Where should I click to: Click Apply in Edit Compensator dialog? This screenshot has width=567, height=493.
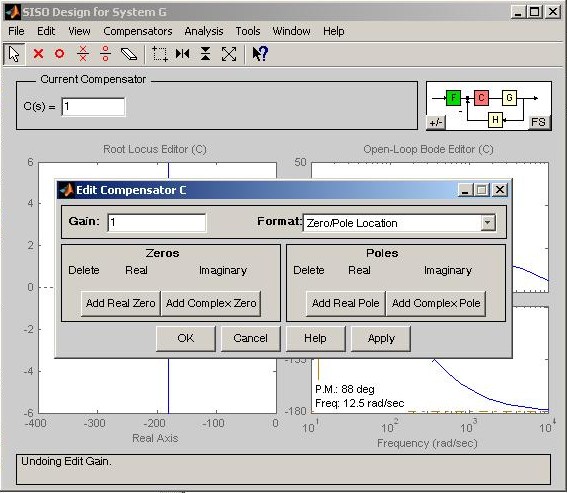[381, 338]
